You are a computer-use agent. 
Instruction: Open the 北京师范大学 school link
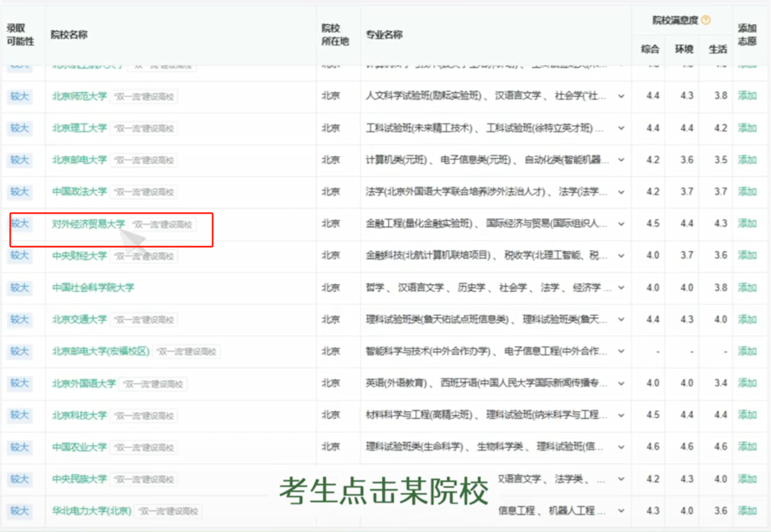80,96
